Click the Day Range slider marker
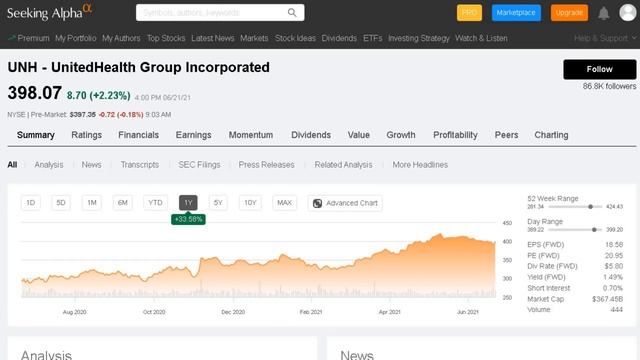Screen dimensions: 640x360 tap(594, 230)
